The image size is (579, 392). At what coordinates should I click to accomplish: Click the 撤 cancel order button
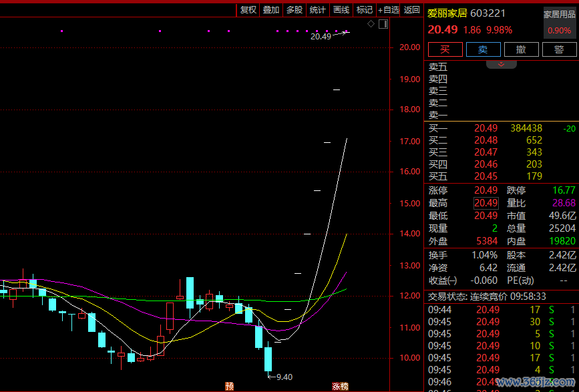(521, 49)
